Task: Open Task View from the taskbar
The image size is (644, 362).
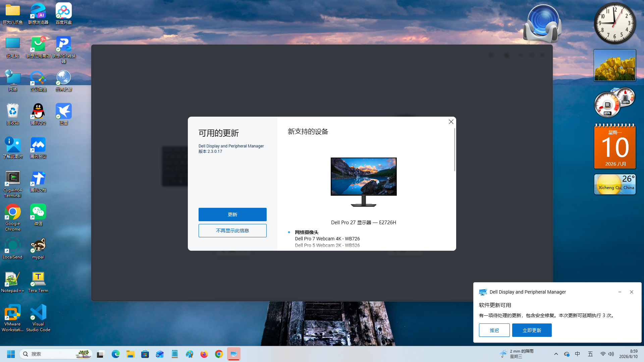Action: [x=101, y=354]
